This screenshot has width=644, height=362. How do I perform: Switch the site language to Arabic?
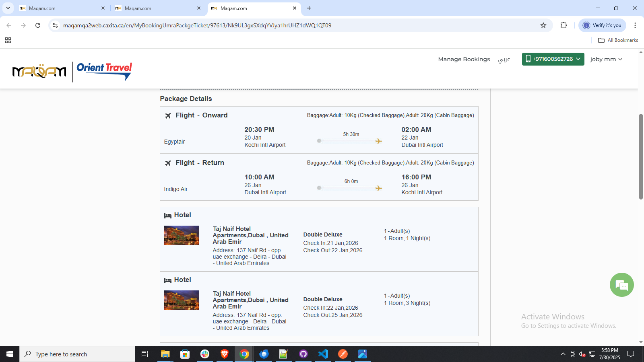504,60
